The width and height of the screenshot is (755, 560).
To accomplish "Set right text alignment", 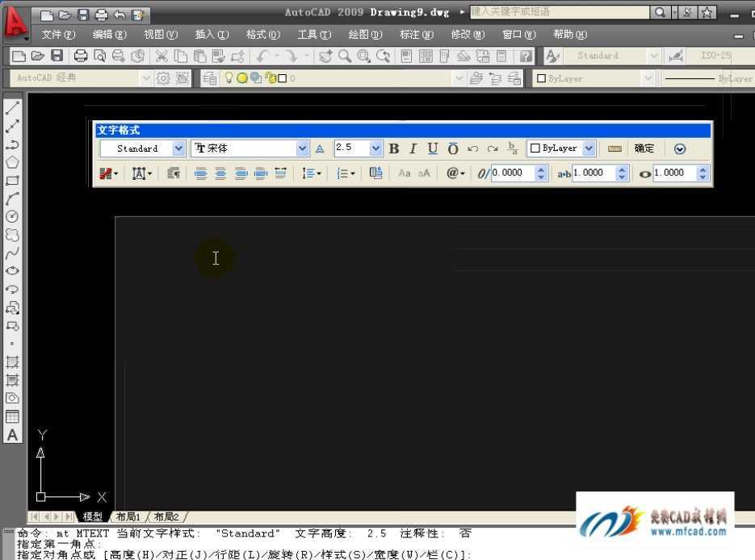I will tap(241, 173).
